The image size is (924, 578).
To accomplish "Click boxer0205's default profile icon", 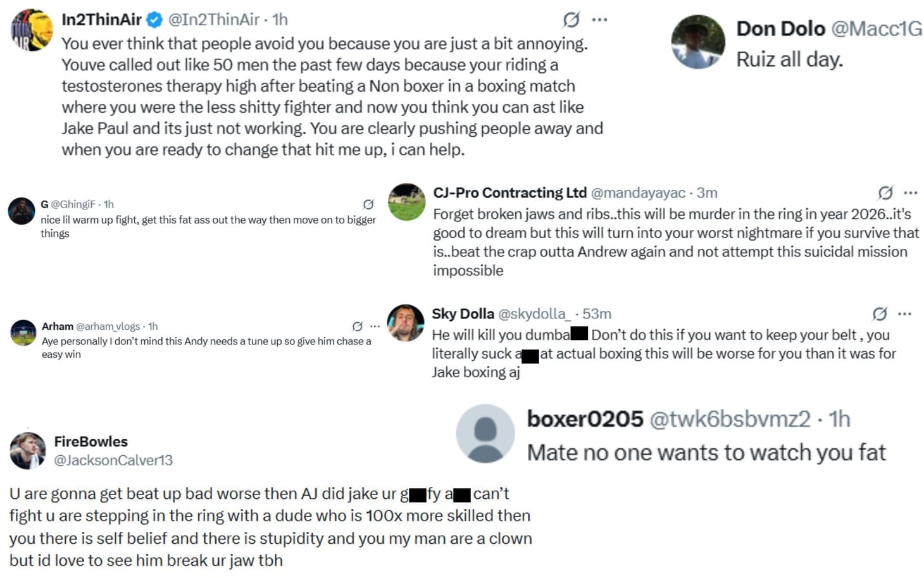I will point(485,434).
